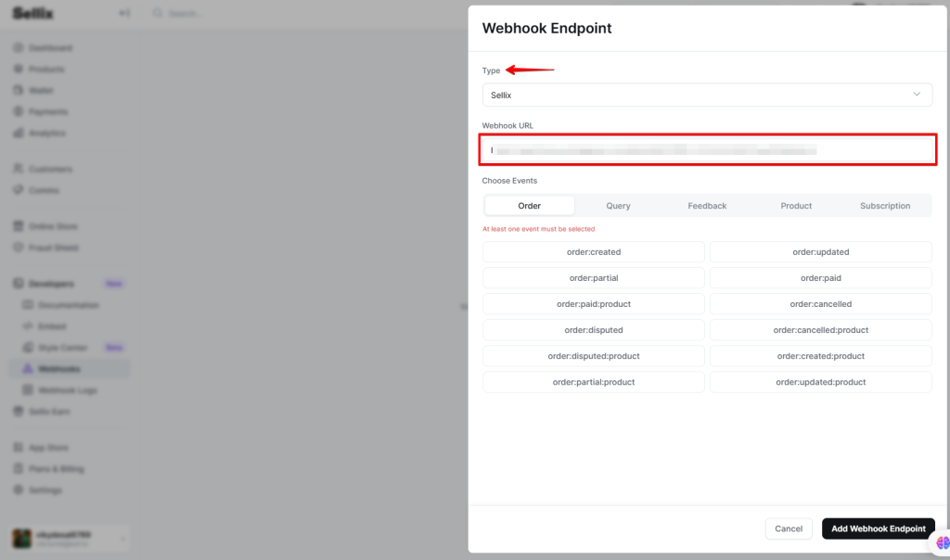950x560 pixels.
Task: Click the Analytics chart icon in sidebar
Action: tap(19, 133)
